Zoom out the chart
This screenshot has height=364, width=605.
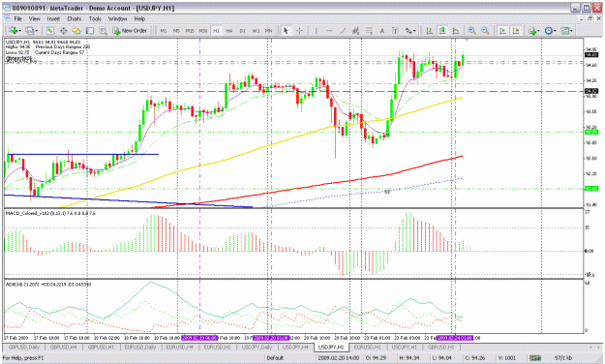[x=485, y=30]
